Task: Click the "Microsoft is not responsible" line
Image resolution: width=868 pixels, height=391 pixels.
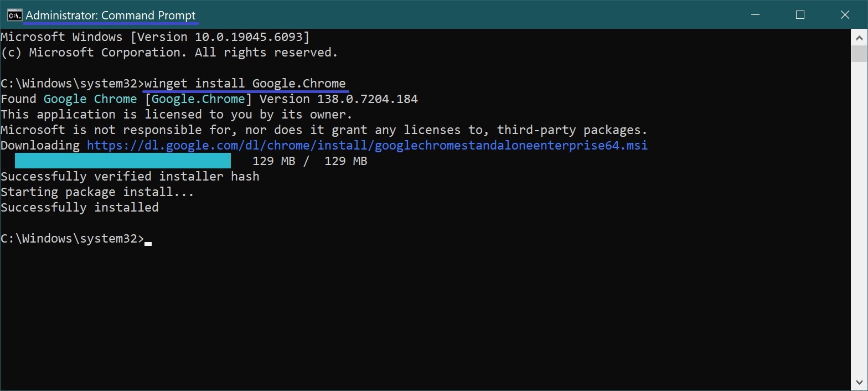Action: pyautogui.click(x=324, y=130)
